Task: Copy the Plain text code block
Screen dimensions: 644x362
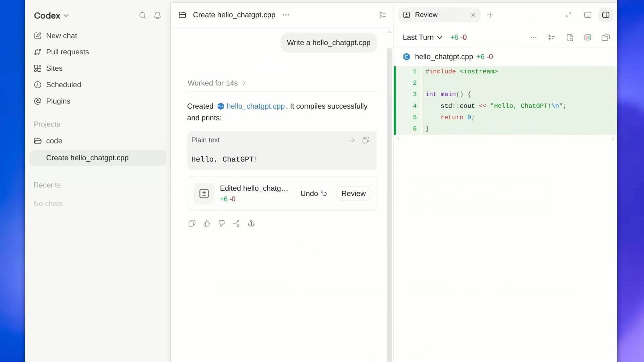Action: point(366,140)
